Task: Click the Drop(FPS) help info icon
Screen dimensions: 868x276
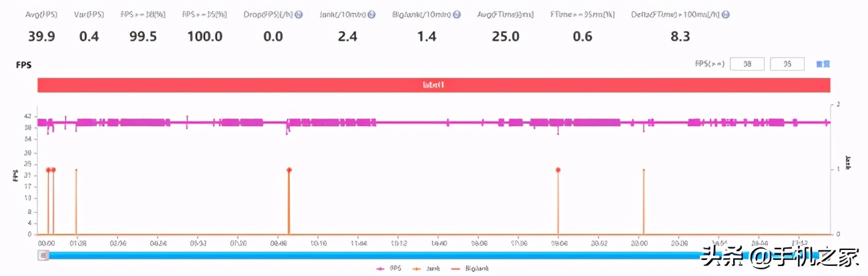Action: [299, 15]
